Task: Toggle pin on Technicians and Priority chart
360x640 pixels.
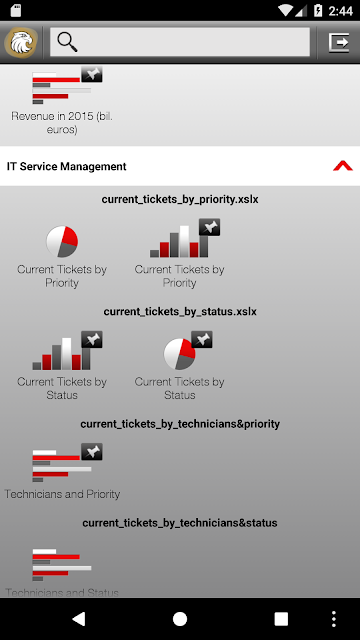Action: (92, 452)
